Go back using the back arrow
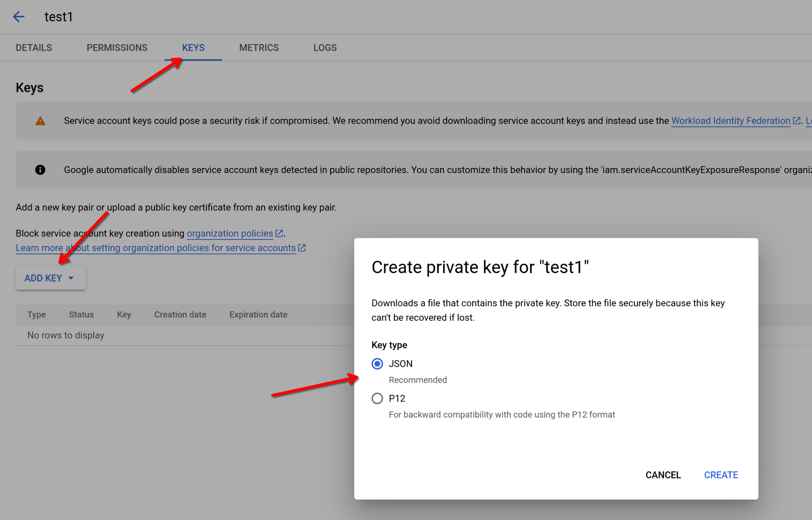The height and width of the screenshot is (520, 812). tap(19, 17)
